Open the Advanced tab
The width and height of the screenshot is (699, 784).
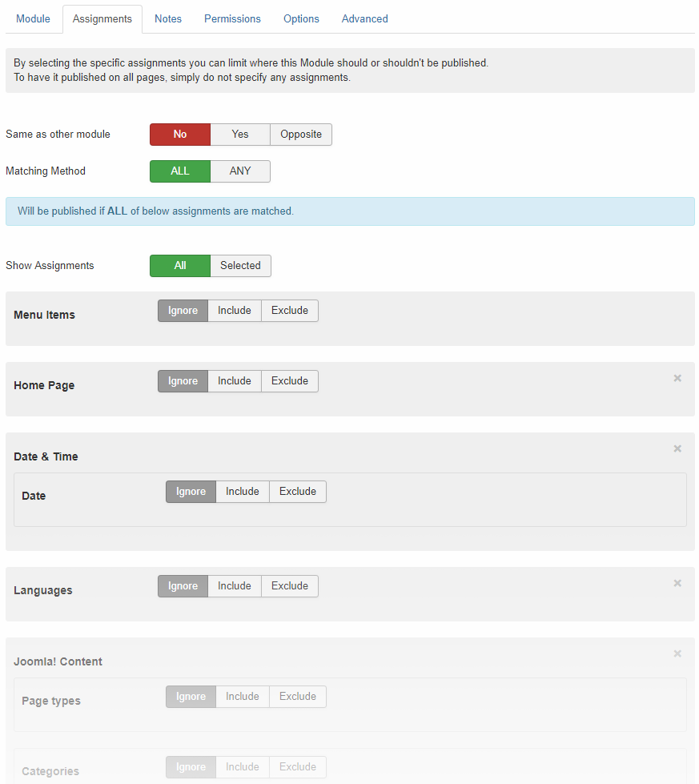(x=365, y=18)
